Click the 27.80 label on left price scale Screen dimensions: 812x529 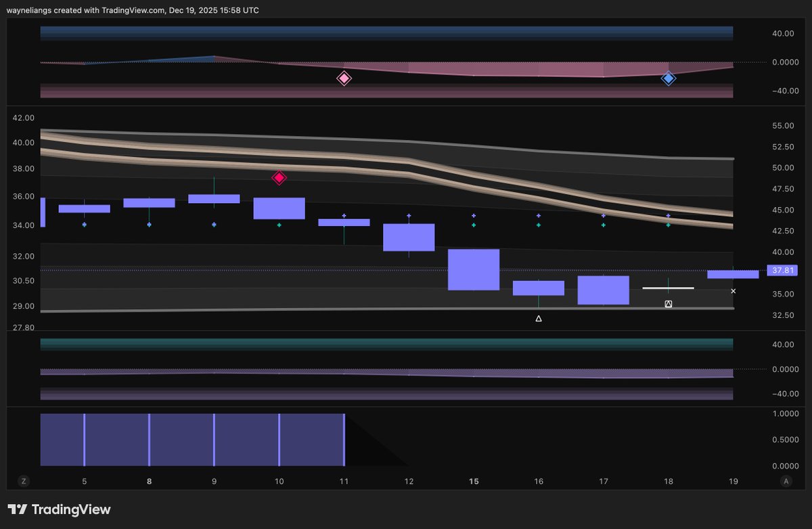coord(24,328)
